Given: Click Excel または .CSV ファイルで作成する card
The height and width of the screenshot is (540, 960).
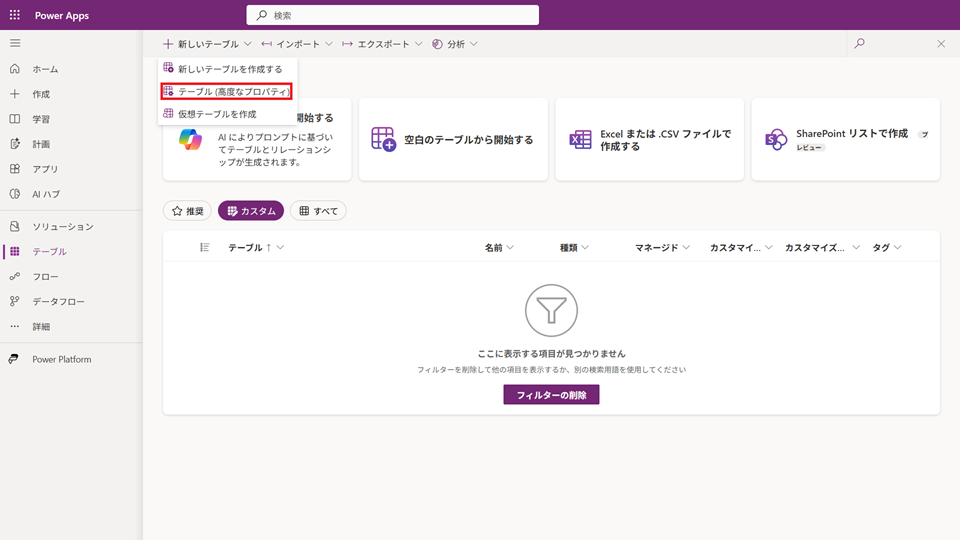Looking at the screenshot, I should [x=650, y=140].
